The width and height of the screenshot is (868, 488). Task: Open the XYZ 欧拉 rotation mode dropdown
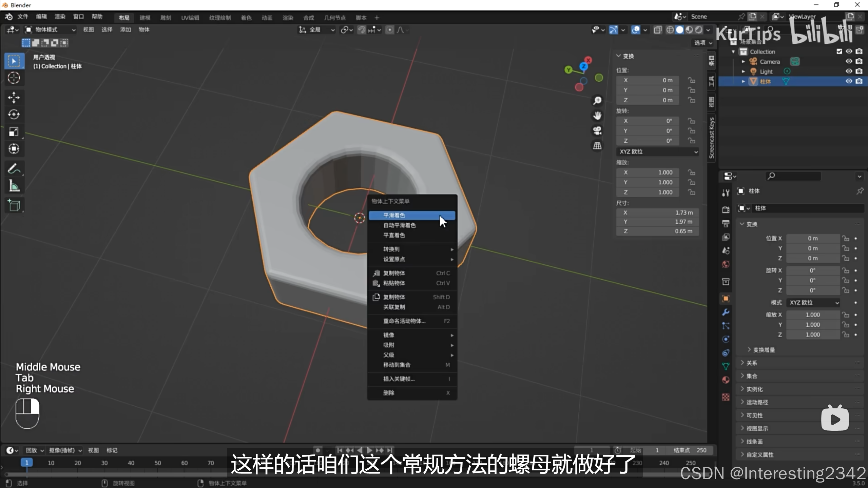point(657,151)
